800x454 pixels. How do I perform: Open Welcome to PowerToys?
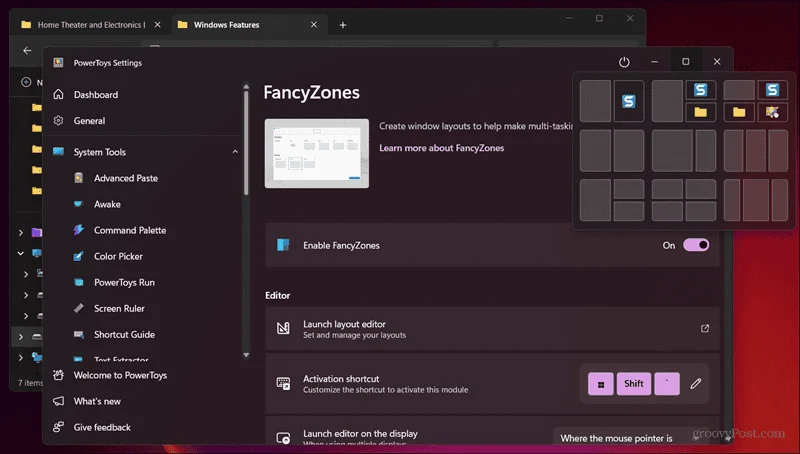coord(120,375)
